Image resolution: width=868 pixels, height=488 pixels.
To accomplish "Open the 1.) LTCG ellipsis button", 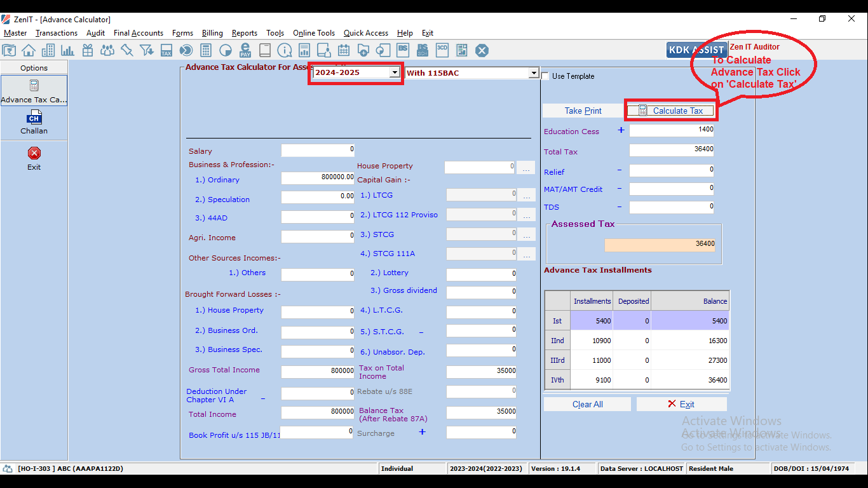I will (x=526, y=195).
